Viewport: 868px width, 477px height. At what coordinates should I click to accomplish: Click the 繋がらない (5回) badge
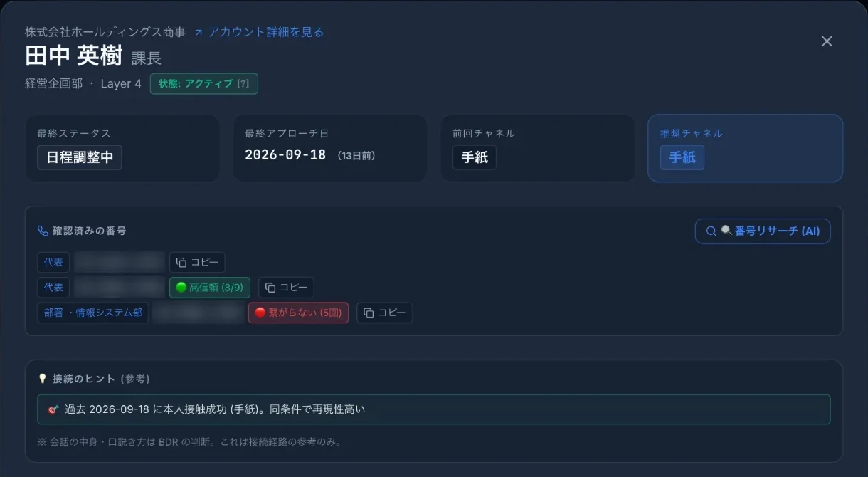point(298,313)
